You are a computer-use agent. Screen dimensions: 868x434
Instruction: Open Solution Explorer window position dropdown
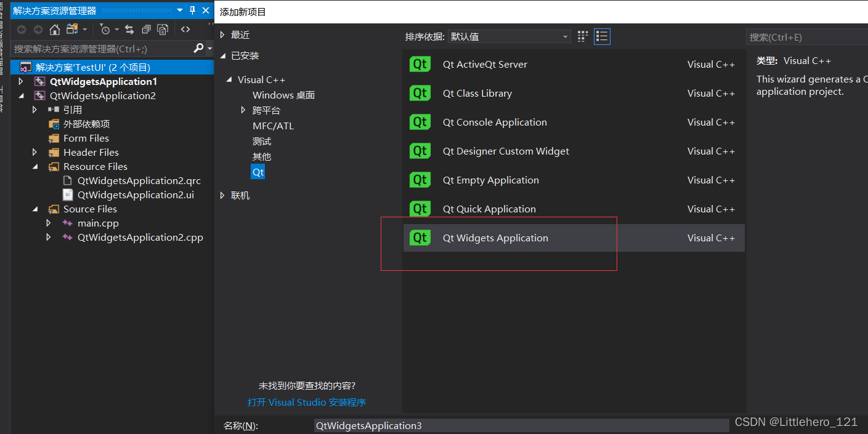[x=180, y=10]
